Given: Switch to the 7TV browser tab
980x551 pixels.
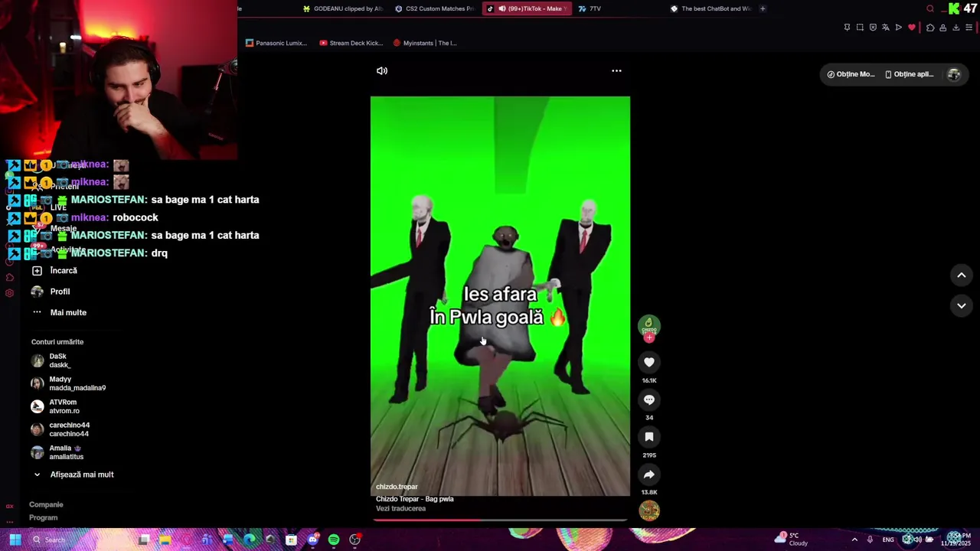Looking at the screenshot, I should click(x=590, y=8).
